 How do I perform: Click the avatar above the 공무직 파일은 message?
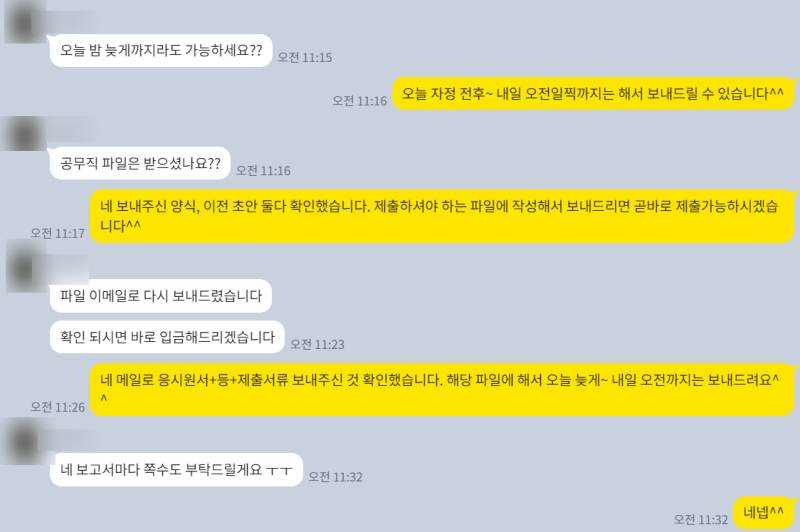point(23,134)
